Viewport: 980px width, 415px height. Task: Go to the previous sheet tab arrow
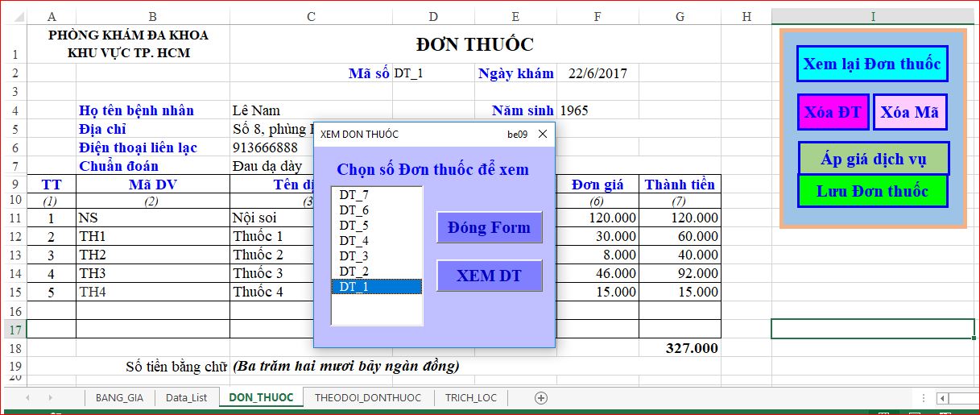(28, 397)
